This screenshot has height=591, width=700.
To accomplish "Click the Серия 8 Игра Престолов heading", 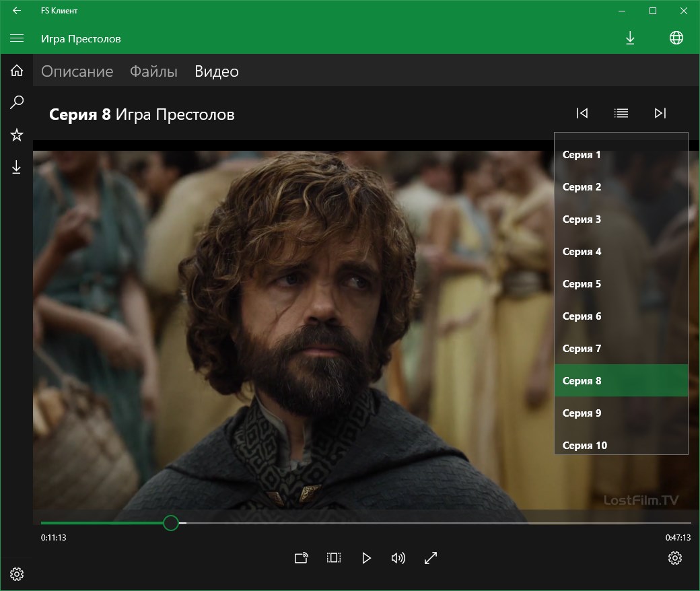I will coord(141,114).
